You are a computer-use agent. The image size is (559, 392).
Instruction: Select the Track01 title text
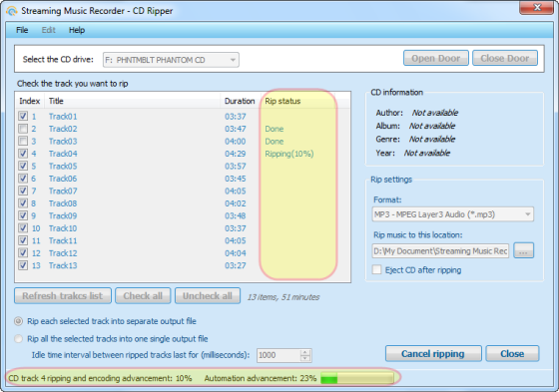(x=63, y=117)
